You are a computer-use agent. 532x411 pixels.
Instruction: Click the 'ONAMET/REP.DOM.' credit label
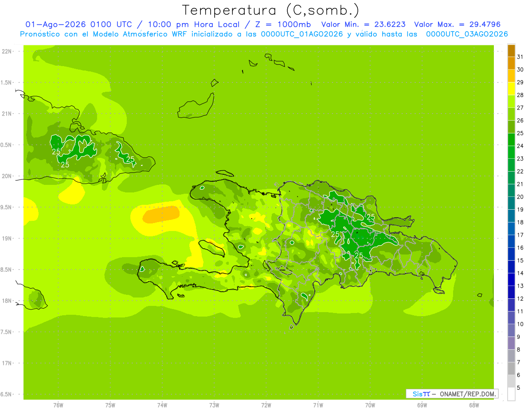pos(467,394)
